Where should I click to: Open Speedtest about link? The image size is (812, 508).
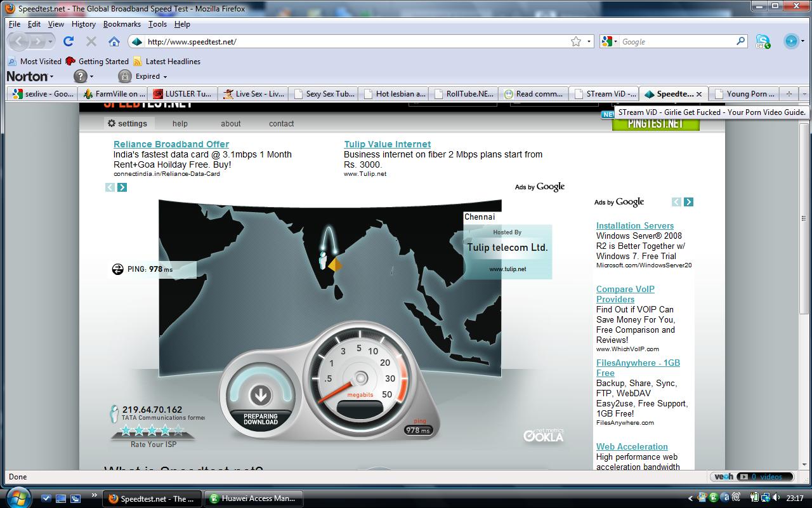[x=231, y=124]
